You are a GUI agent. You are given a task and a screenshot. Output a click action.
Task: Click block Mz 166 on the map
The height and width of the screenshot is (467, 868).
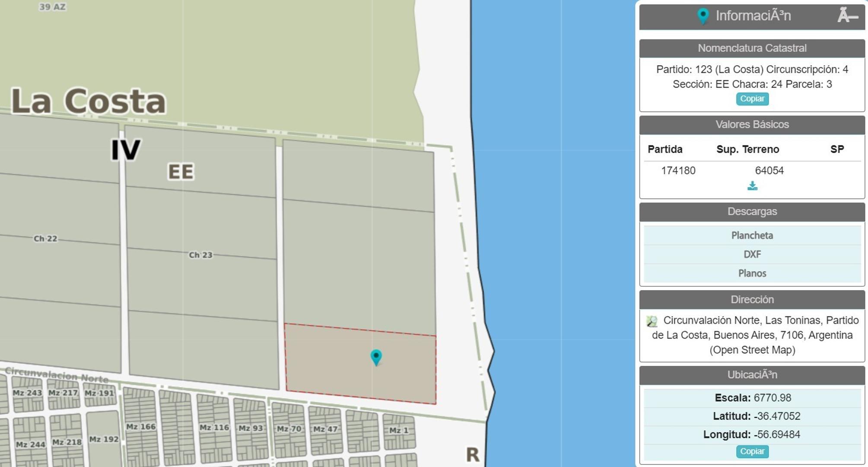[141, 426]
